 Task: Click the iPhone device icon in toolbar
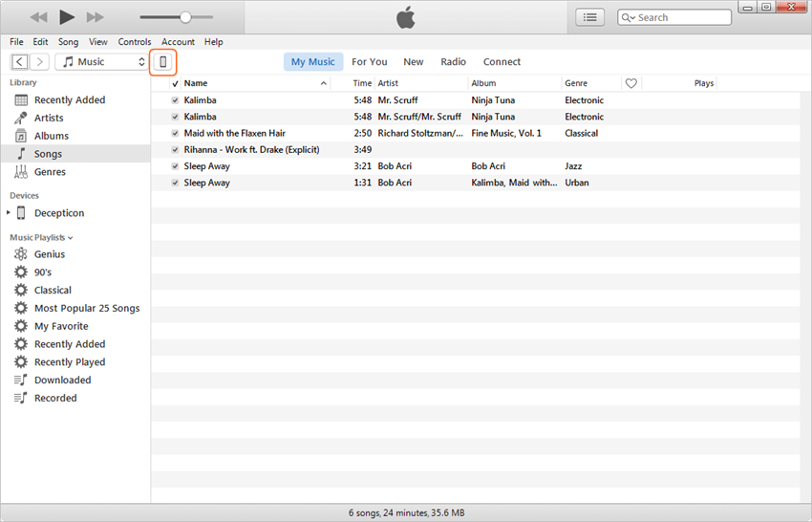(163, 62)
